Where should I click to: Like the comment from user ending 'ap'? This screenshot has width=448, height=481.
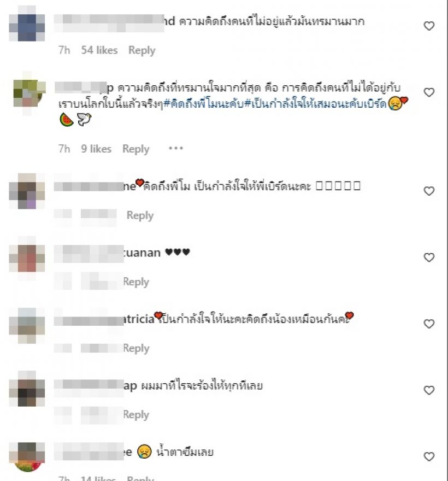click(429, 390)
